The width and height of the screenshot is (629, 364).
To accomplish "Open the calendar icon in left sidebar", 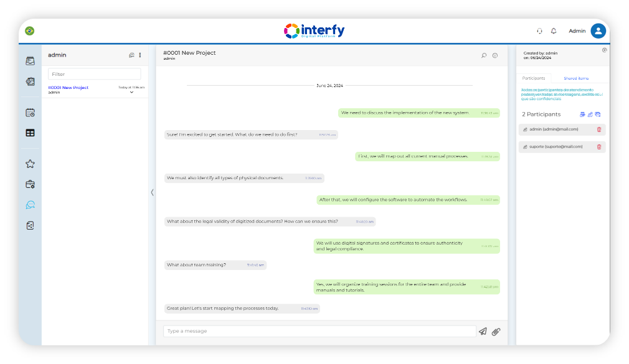I will click(x=30, y=113).
